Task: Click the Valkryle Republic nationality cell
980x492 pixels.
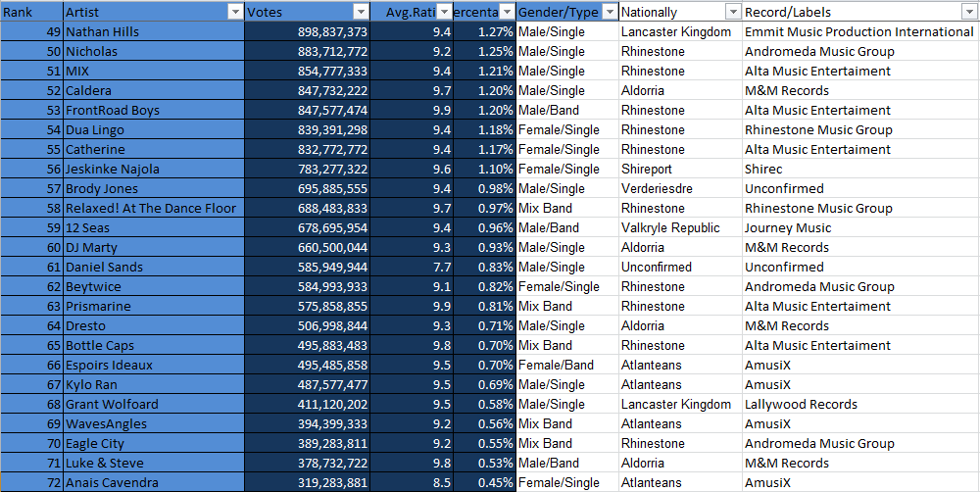Action: pos(681,228)
